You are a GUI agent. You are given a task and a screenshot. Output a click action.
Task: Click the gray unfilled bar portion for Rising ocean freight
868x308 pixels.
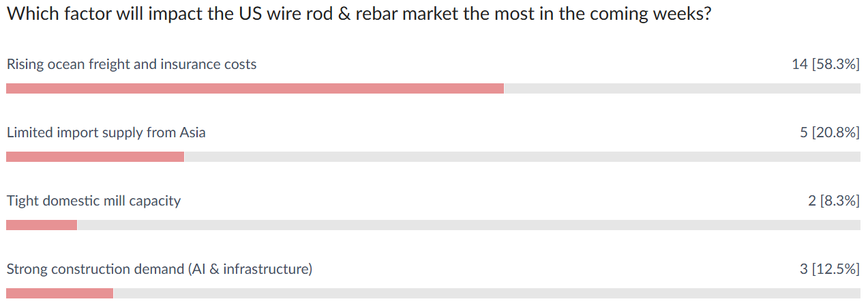tap(682, 89)
